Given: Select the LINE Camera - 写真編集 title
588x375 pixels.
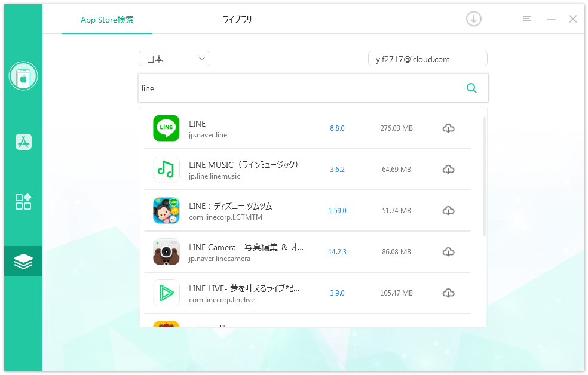Looking at the screenshot, I should tap(246, 247).
